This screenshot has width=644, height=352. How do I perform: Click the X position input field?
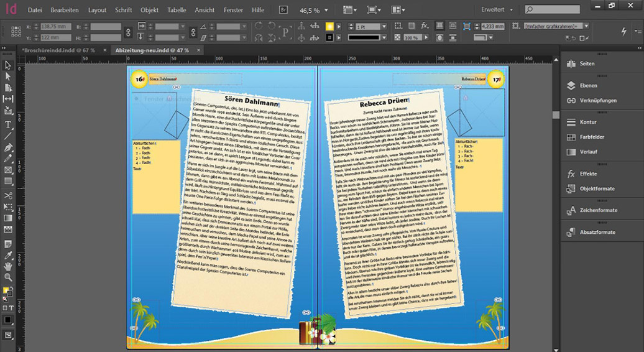(57, 27)
